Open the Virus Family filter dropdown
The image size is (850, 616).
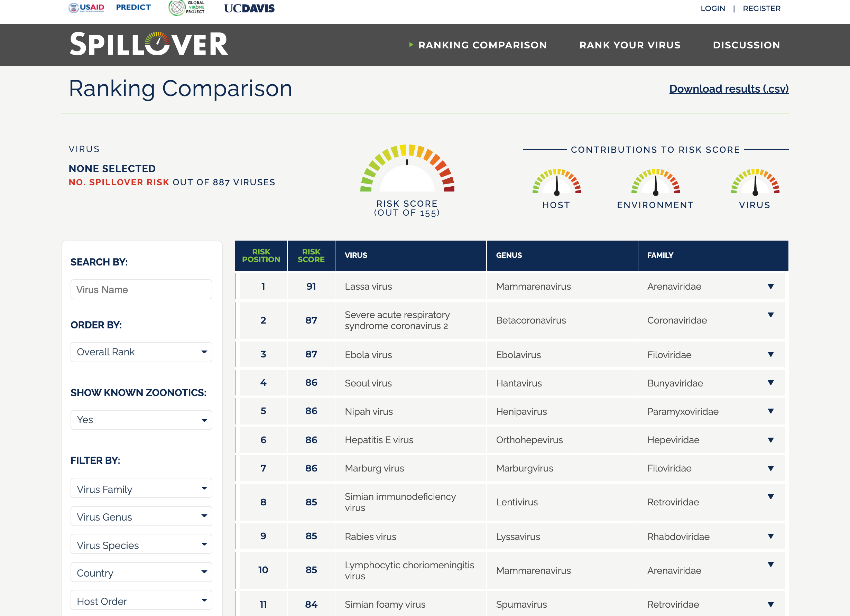pos(141,488)
